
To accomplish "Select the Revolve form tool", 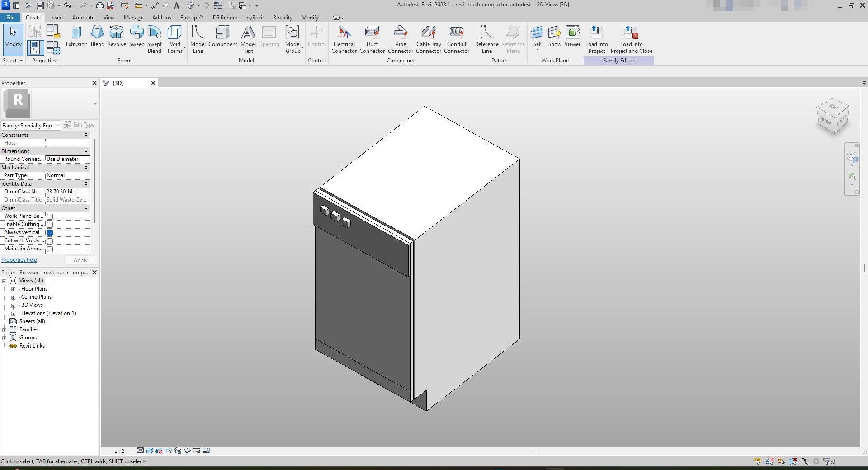I will [117, 36].
